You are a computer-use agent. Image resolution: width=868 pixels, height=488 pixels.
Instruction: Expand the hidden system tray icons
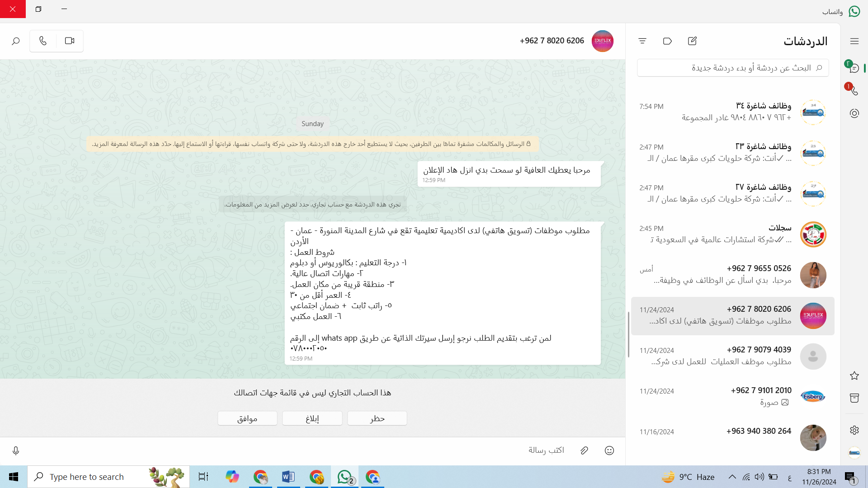click(732, 477)
